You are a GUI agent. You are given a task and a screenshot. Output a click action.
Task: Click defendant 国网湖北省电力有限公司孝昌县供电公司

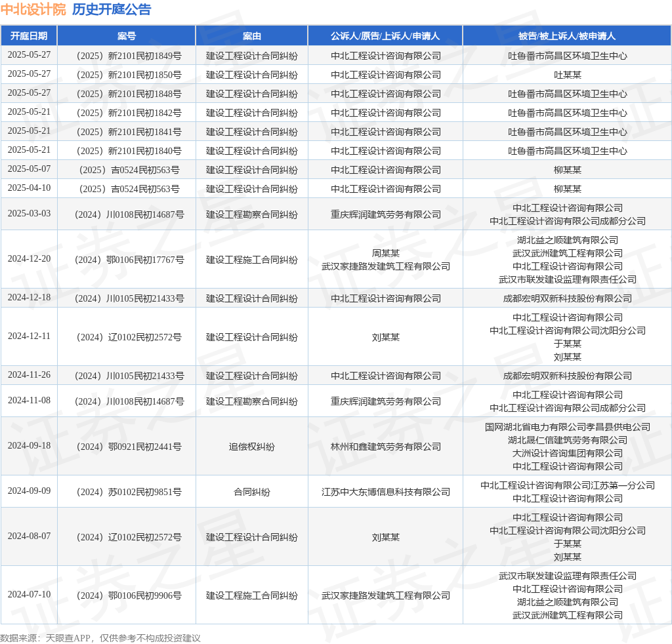click(567, 427)
